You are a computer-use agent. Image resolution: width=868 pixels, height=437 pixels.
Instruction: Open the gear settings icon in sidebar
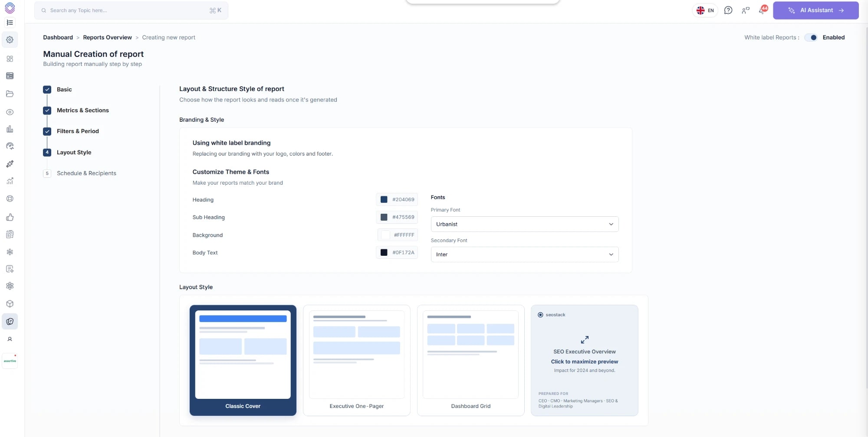10,39
